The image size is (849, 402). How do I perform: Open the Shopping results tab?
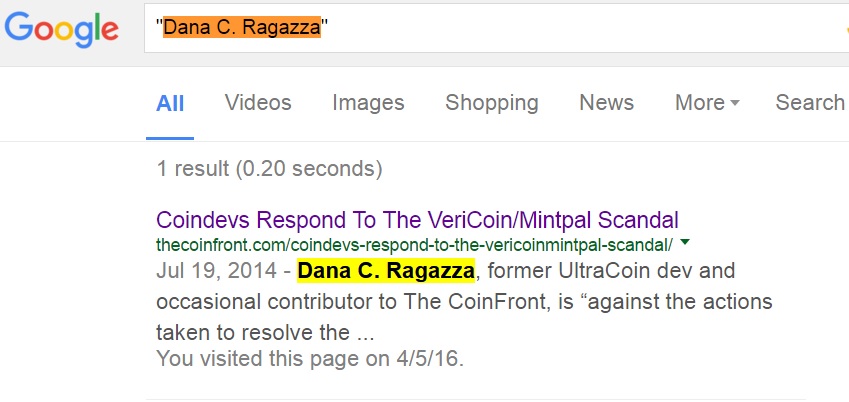pos(492,102)
